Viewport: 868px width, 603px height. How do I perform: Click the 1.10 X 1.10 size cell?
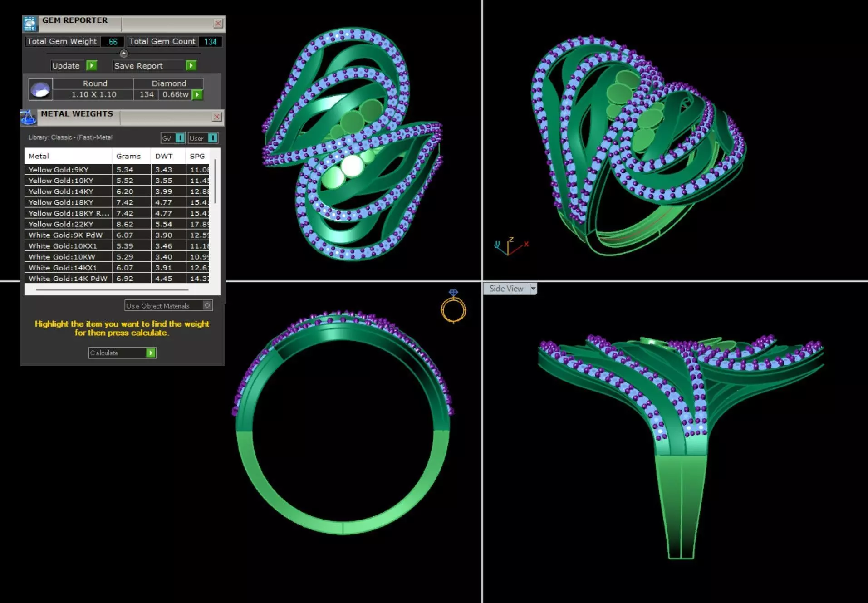[x=93, y=94]
